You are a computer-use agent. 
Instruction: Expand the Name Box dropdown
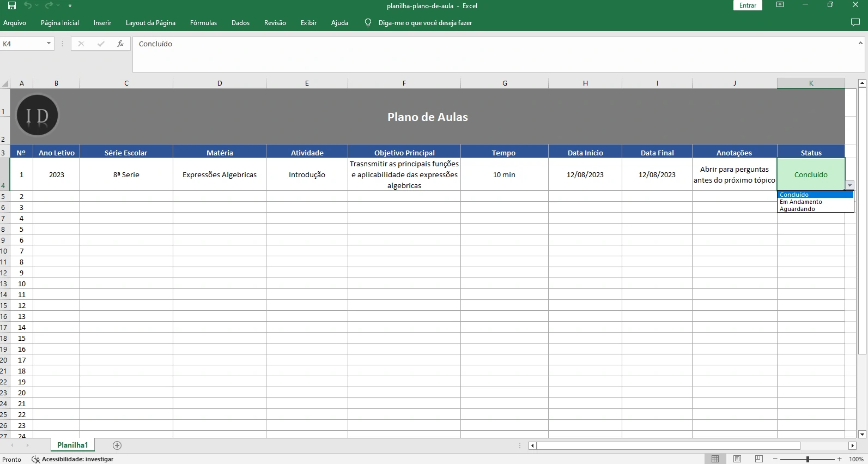pyautogui.click(x=48, y=44)
